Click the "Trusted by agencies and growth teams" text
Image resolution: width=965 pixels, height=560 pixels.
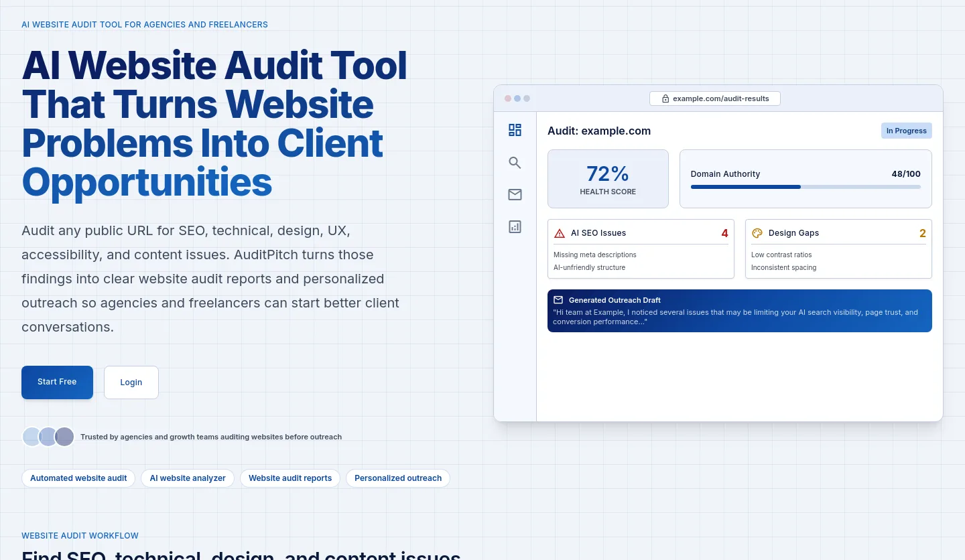[x=211, y=437]
